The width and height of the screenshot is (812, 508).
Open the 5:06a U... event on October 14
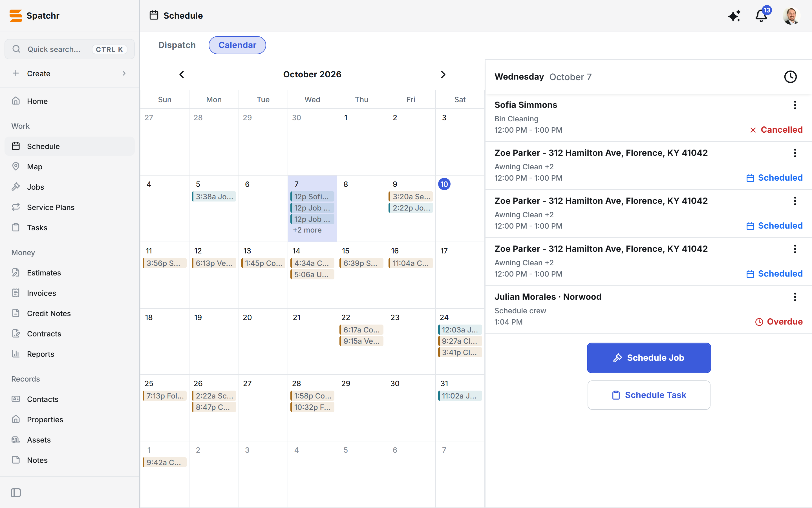coord(312,275)
